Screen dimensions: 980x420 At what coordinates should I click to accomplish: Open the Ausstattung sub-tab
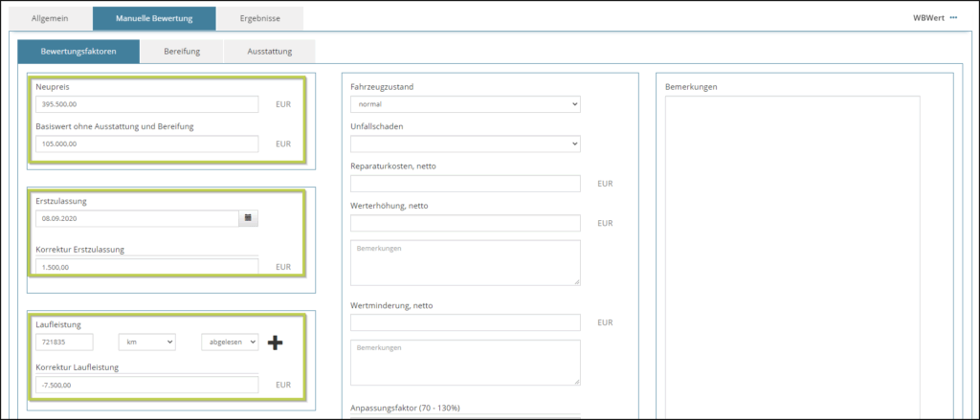[x=269, y=52]
